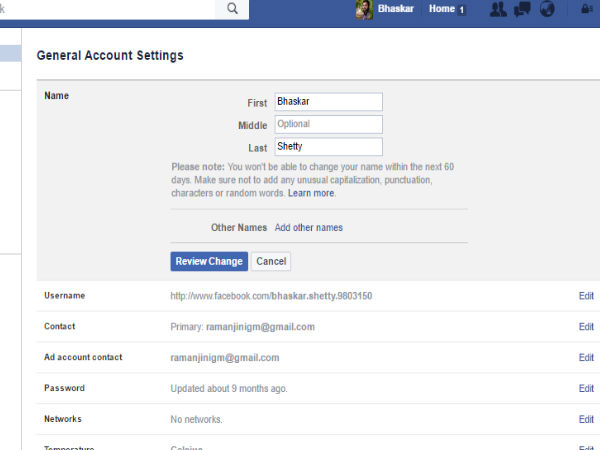Edit the Networks row
The height and width of the screenshot is (450, 600).
(x=586, y=419)
